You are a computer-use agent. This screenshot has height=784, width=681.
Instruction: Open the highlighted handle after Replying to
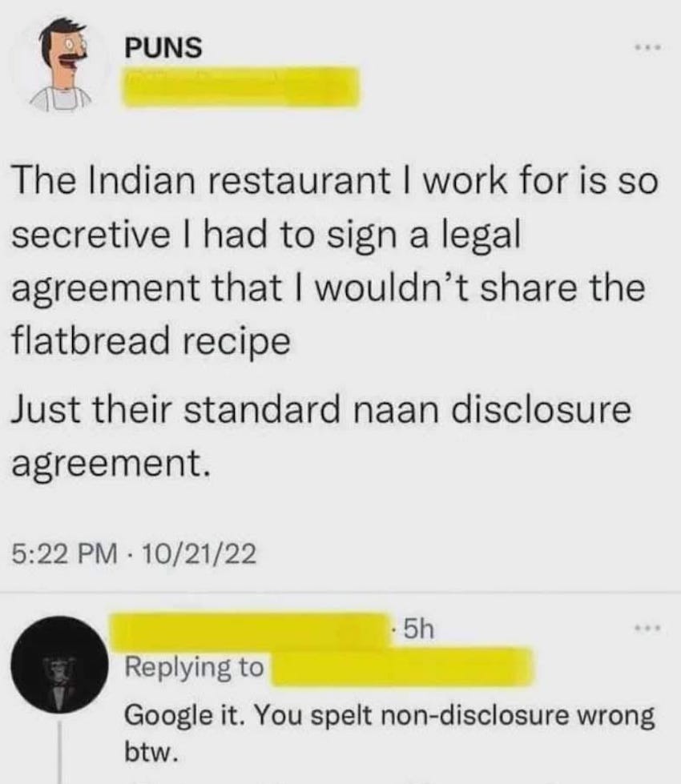[402, 667]
